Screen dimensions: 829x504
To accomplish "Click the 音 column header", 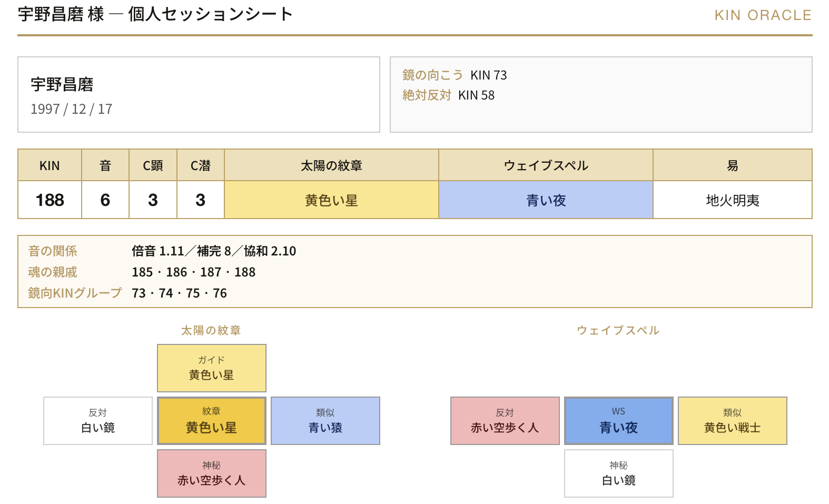I will click(105, 165).
